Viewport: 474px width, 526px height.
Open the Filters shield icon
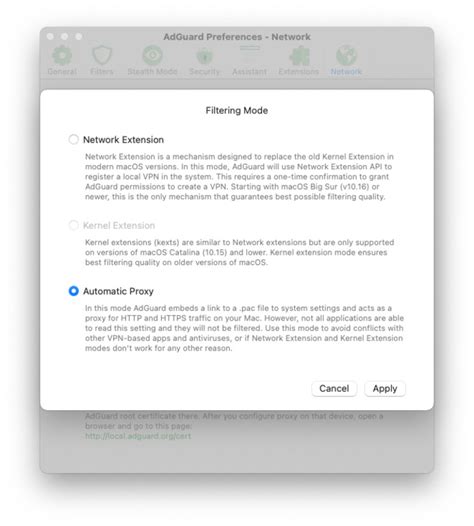102,55
